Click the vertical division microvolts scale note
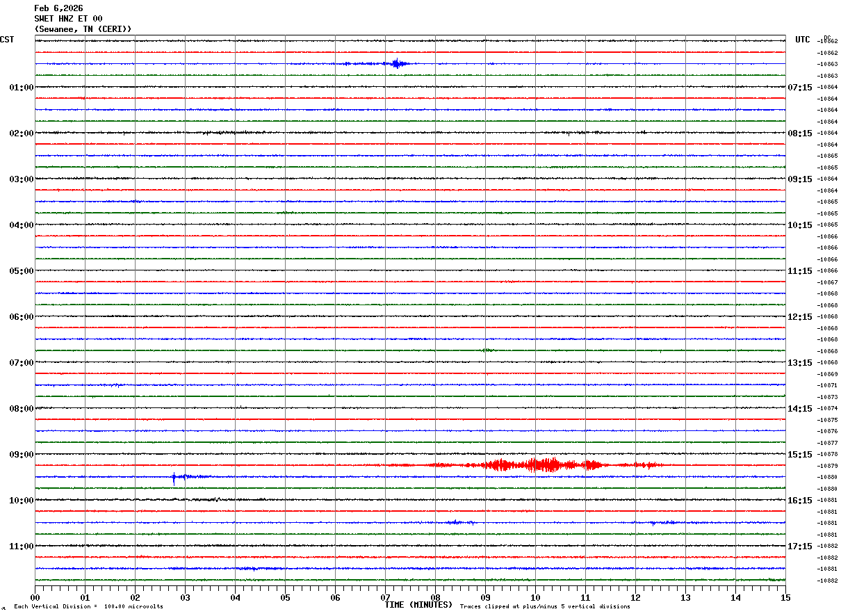 click(88, 607)
